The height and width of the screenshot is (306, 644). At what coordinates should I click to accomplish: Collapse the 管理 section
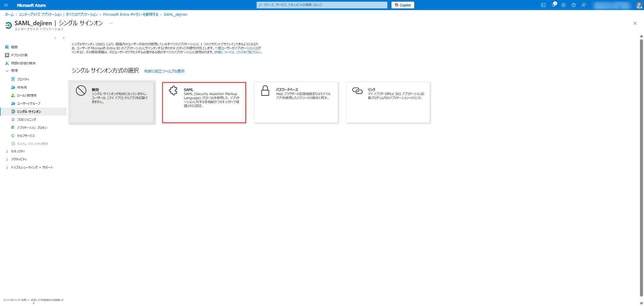click(x=7, y=71)
